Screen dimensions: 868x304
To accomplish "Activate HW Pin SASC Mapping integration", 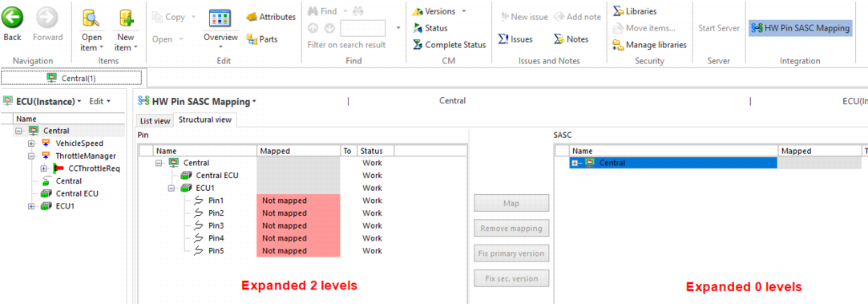I will tap(800, 28).
